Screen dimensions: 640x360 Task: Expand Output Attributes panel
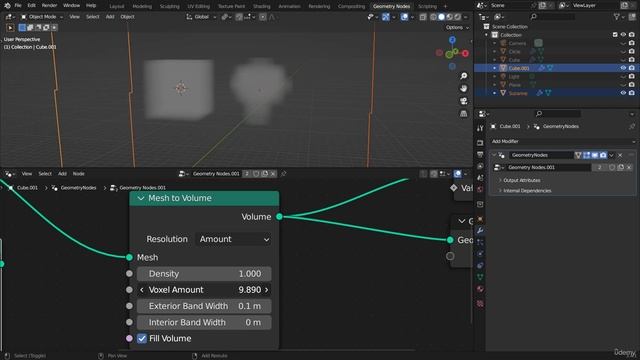pos(521,180)
